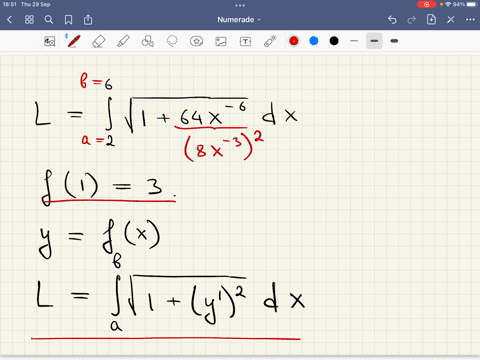The height and width of the screenshot is (360, 480).
Task: Open the search tool
Action: (x=49, y=20)
